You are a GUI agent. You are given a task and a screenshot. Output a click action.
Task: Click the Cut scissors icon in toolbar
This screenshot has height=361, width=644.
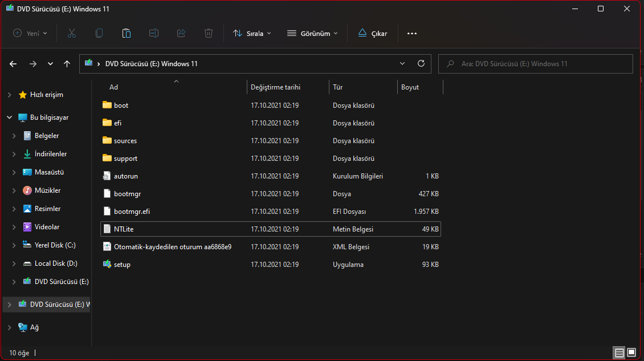(x=72, y=33)
